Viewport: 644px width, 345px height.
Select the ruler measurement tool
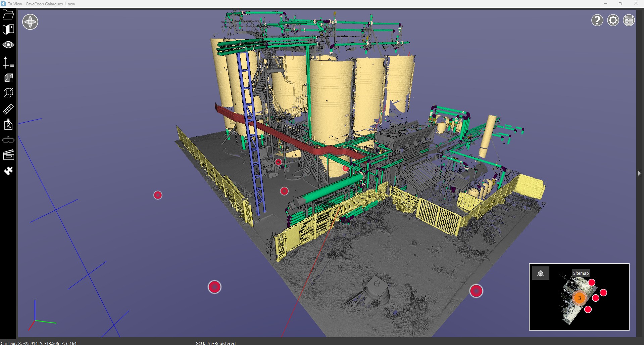coord(8,109)
